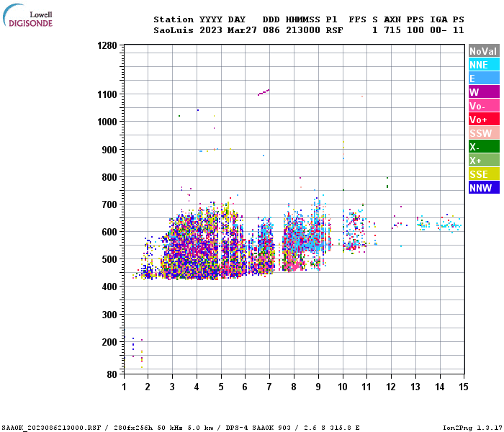
Task: Click the Station header label
Action: [174, 19]
